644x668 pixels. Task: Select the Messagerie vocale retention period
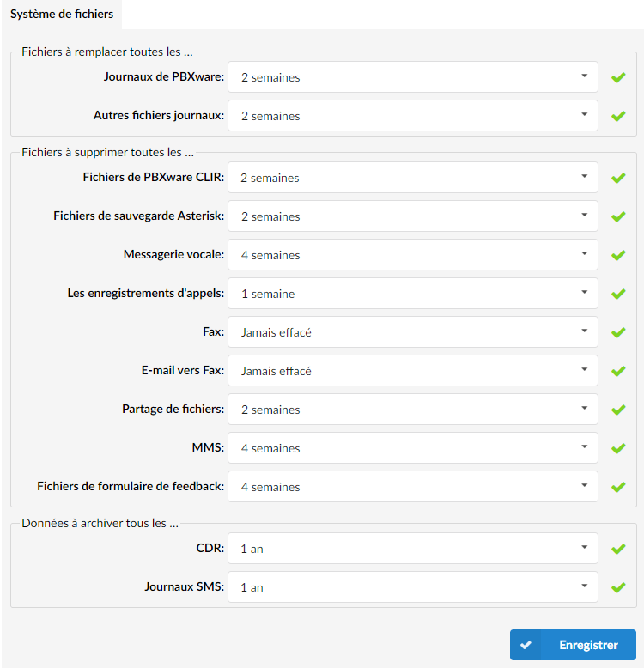coord(413,255)
